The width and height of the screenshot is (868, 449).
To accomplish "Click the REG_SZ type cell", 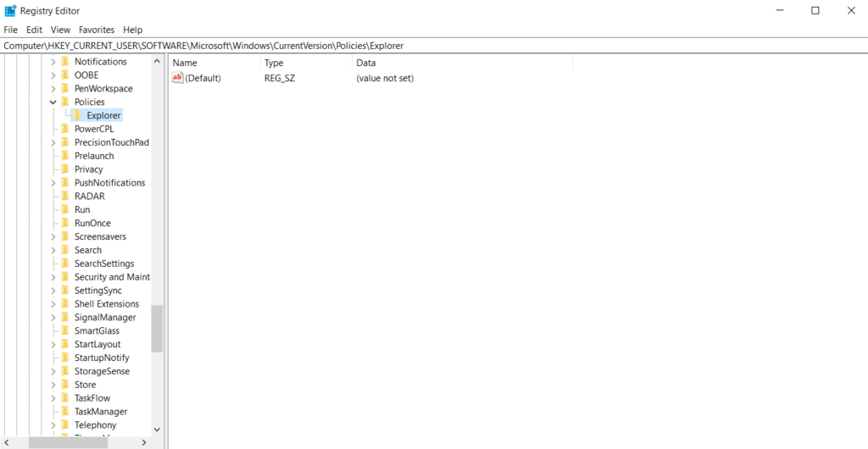I will pos(280,78).
